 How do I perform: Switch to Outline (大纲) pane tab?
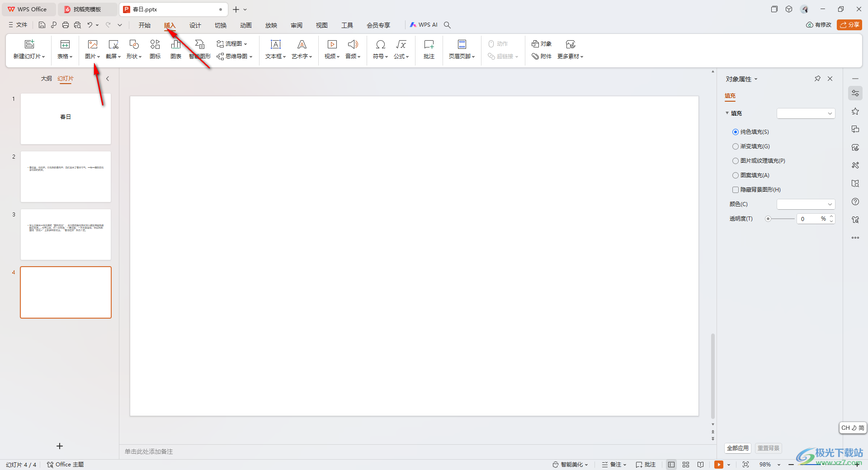pyautogui.click(x=47, y=79)
